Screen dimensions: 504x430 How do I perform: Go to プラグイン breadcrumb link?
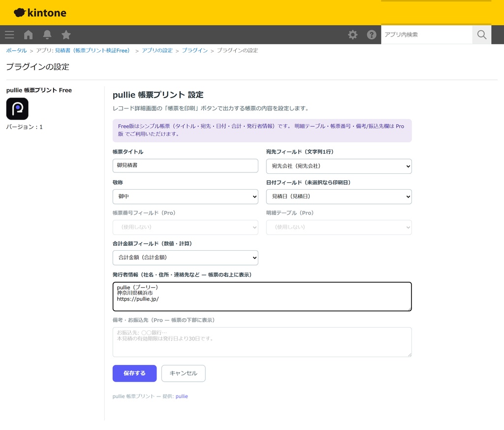pyautogui.click(x=195, y=51)
